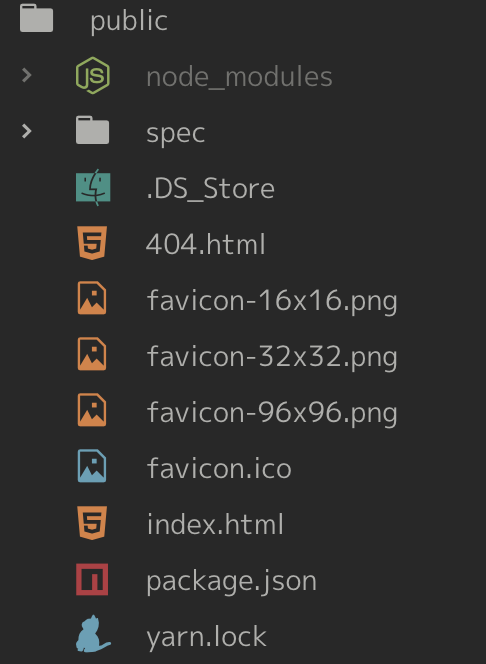Image resolution: width=486 pixels, height=664 pixels.
Task: Open the favicon.ico file
Action: 219,468
